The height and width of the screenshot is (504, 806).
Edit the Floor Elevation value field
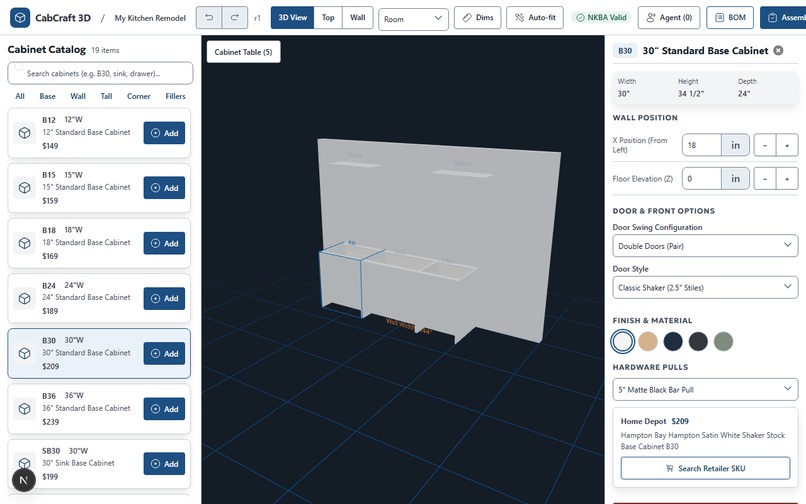point(702,178)
